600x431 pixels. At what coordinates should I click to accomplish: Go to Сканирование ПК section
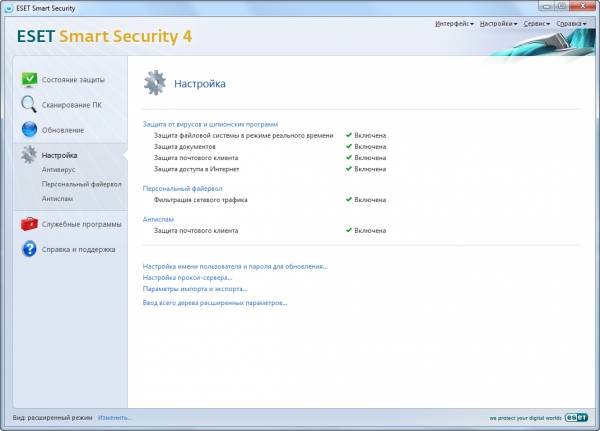coord(72,105)
